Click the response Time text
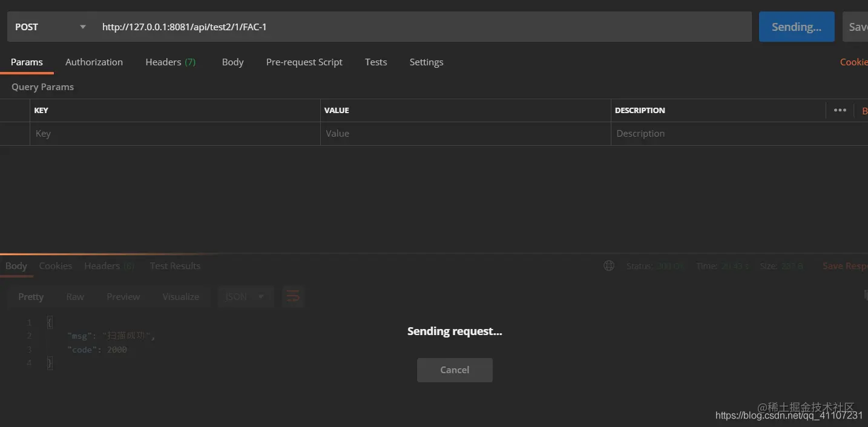Viewport: 868px width, 427px height. pos(722,266)
